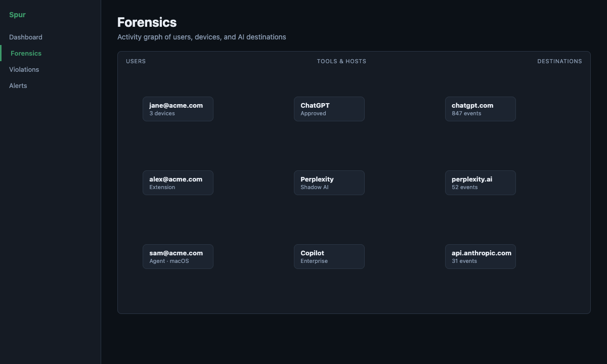Screen dimensions: 607x364
Task: Click the "Enterprise" label under Copilot
Action: [x=314, y=261]
